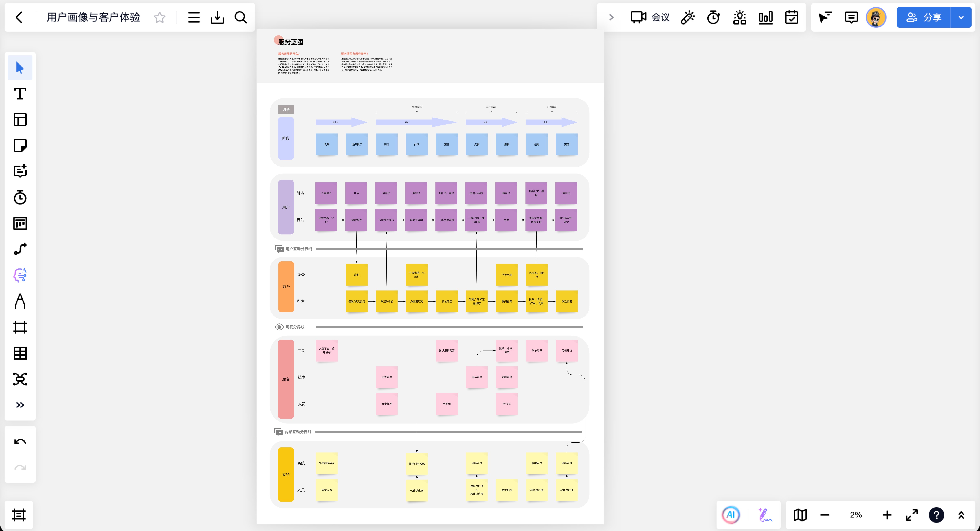The image size is (980, 531).
Task: Select the arrow pointer tool
Action: click(x=20, y=68)
